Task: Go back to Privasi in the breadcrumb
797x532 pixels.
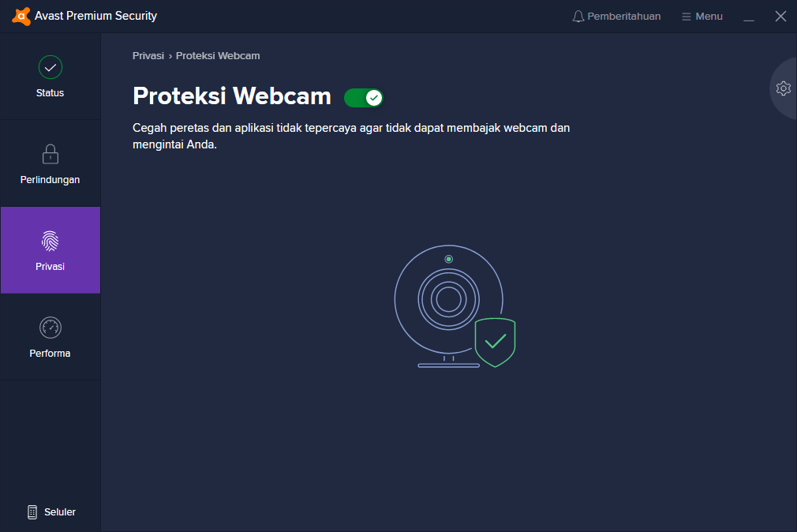Action: click(148, 56)
